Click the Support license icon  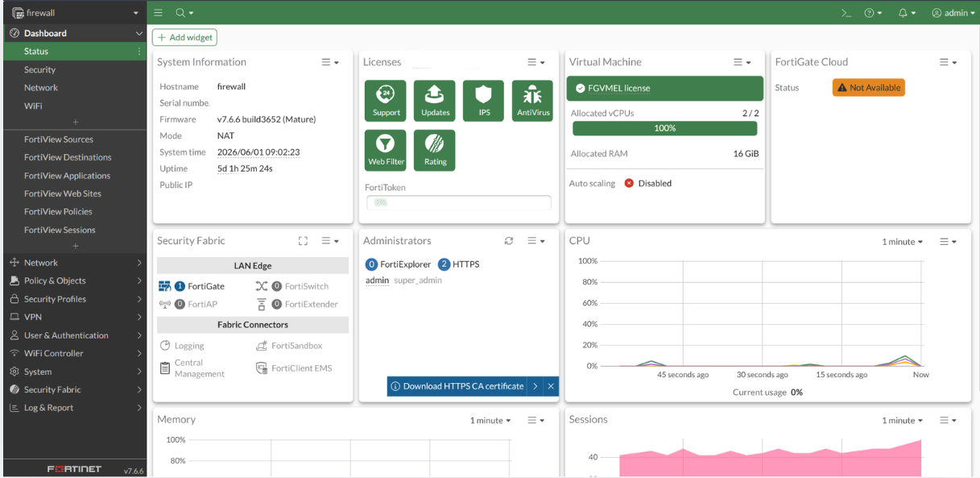point(386,101)
